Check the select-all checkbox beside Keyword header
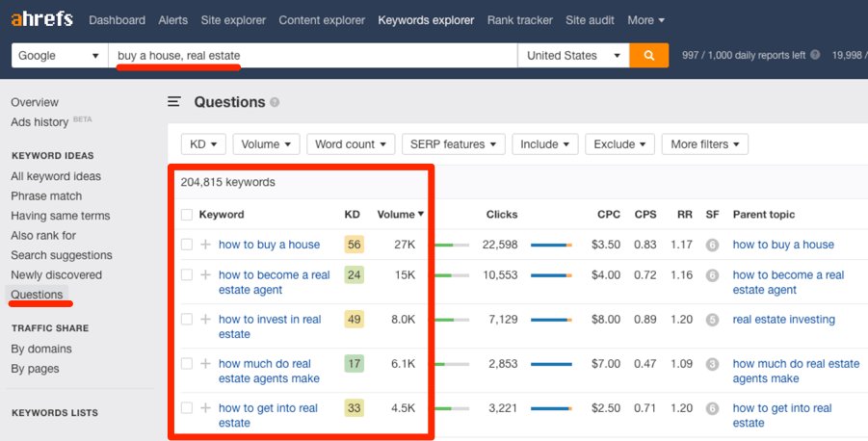This screenshot has height=441, width=868. (x=187, y=214)
